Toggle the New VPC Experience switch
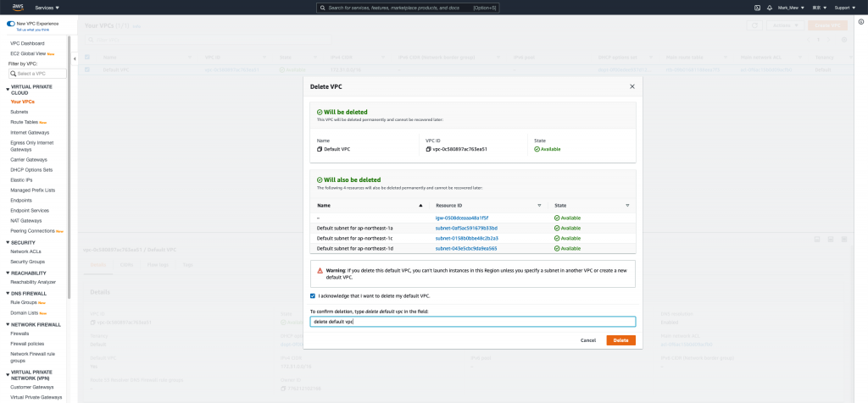The image size is (868, 403). (x=10, y=24)
